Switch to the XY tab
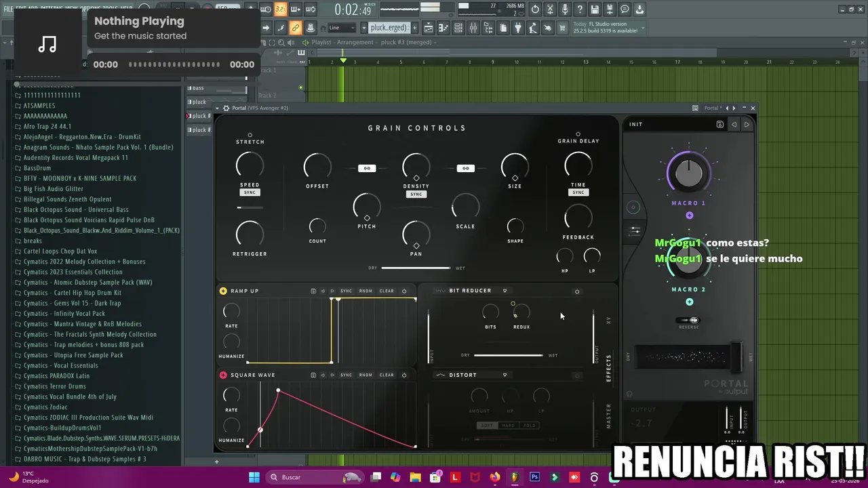This screenshot has width=868, height=488. coord(608,320)
